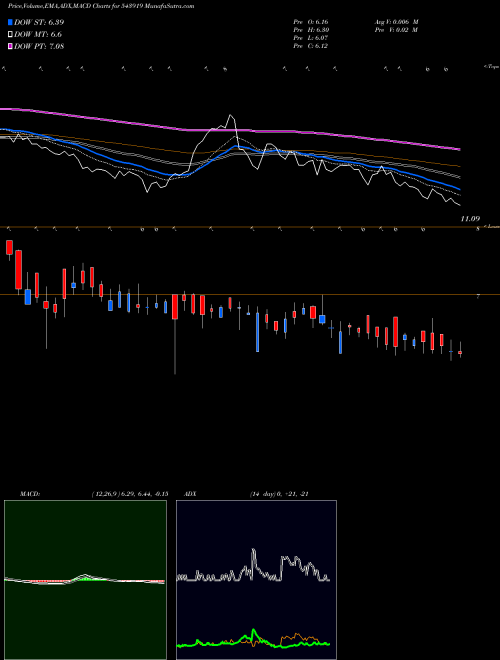Click the ADX '(14 day) 0, +21, -21' values
This screenshot has width=500, height=660.
(280, 494)
